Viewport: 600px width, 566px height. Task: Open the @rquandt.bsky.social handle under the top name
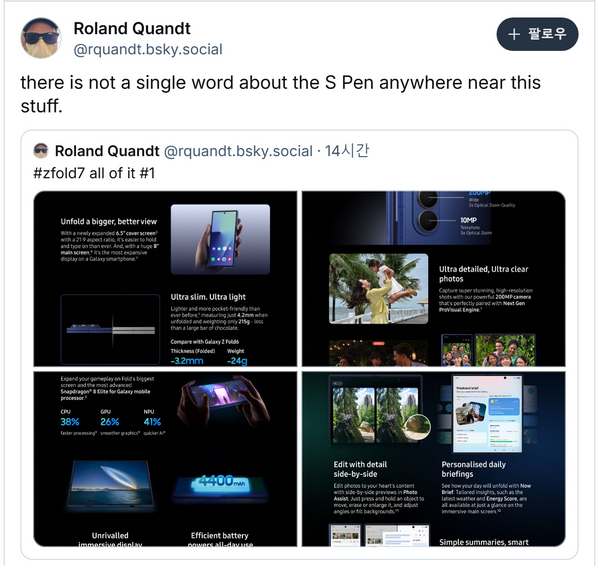[148, 49]
